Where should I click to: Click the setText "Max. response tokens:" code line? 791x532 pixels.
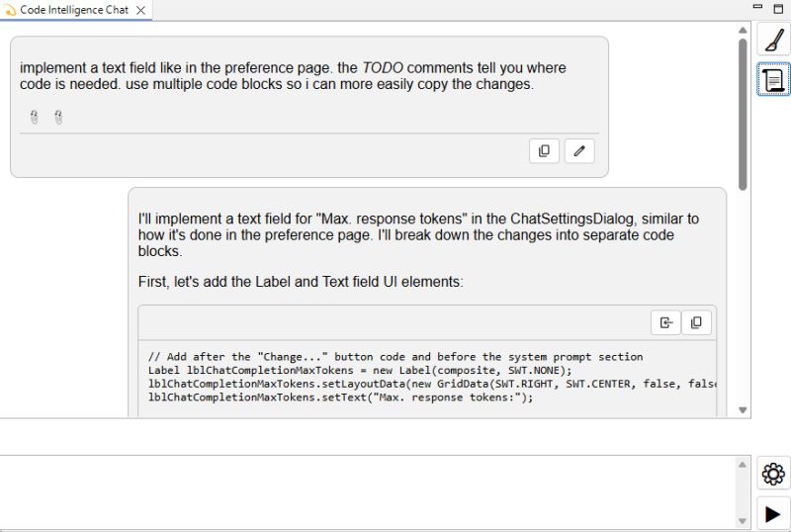coord(340,398)
